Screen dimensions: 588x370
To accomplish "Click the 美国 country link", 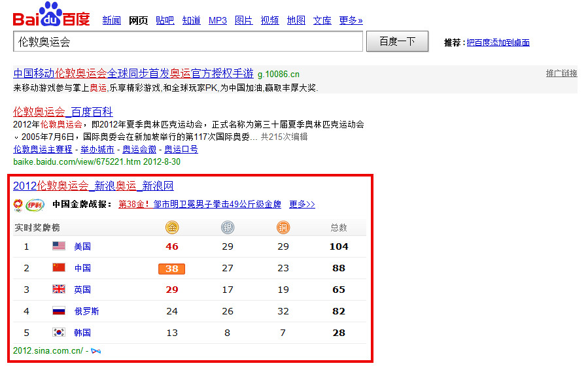I will click(x=82, y=246).
